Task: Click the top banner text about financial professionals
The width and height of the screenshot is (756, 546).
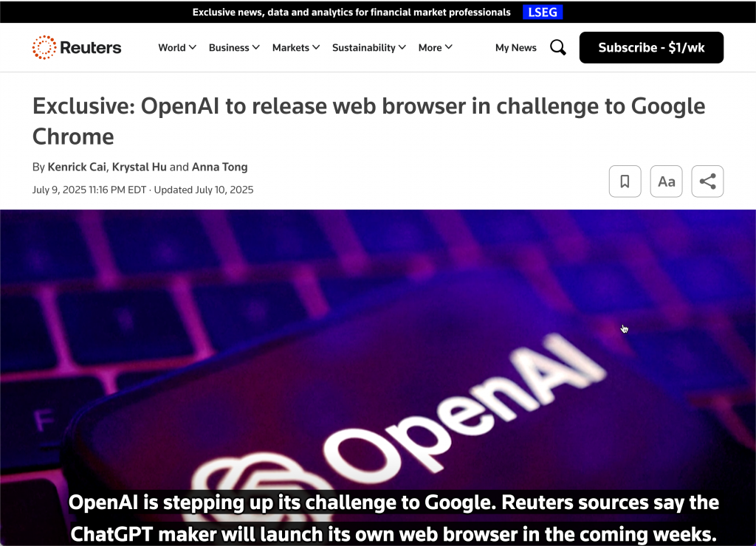Action: coord(351,12)
